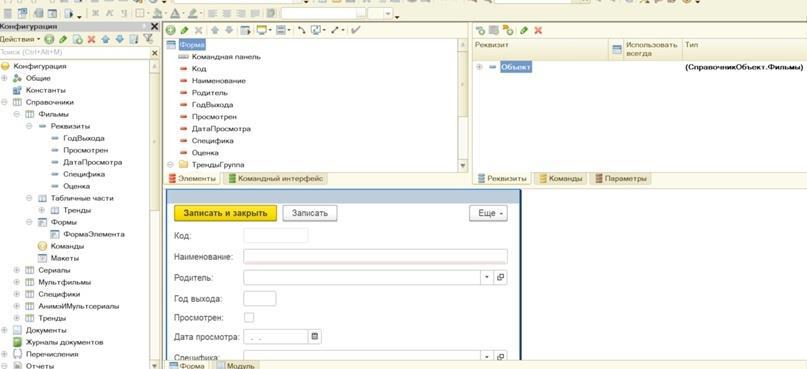Image resolution: width=807 pixels, height=369 pixels.
Task: Click the sort list icon beside the funnel
Action: click(134, 39)
